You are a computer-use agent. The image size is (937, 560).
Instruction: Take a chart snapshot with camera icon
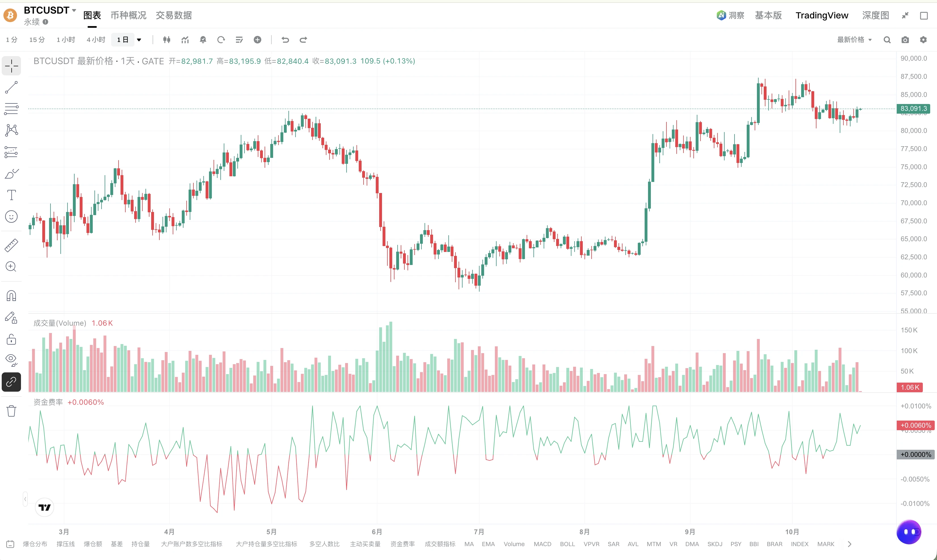[x=905, y=40]
